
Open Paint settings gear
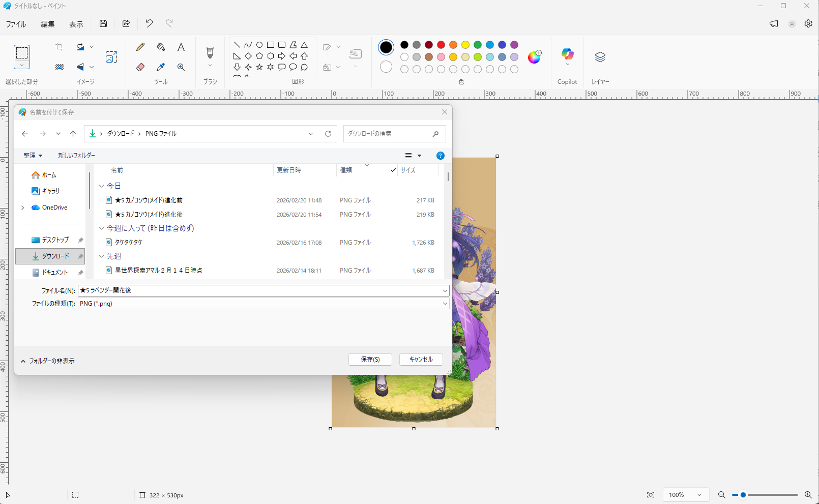808,23
